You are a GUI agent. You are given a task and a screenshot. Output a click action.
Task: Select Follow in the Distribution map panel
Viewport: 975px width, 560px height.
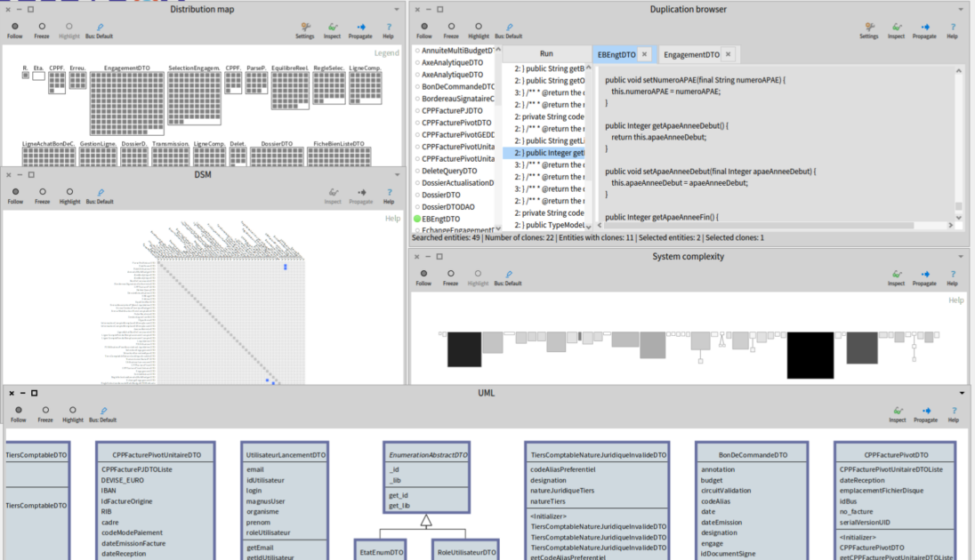pyautogui.click(x=15, y=30)
